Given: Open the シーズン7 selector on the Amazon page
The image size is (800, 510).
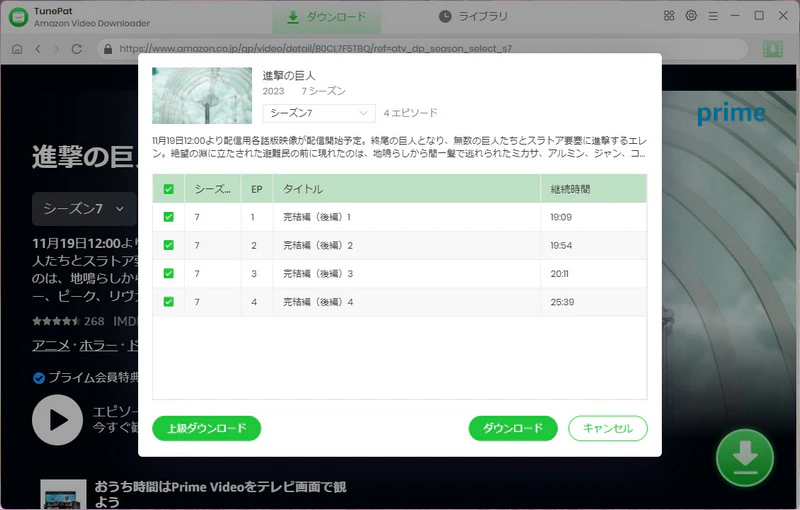Looking at the screenshot, I should pos(84,209).
